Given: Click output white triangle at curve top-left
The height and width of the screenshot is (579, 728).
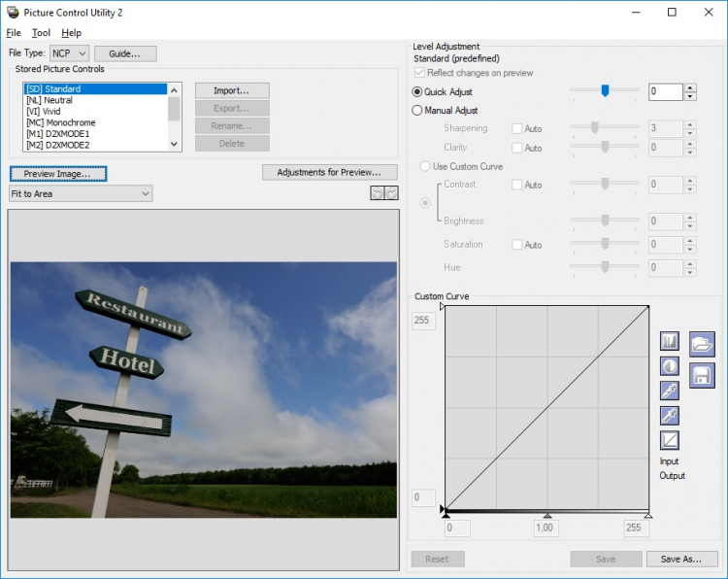Looking at the screenshot, I should pyautogui.click(x=442, y=306).
